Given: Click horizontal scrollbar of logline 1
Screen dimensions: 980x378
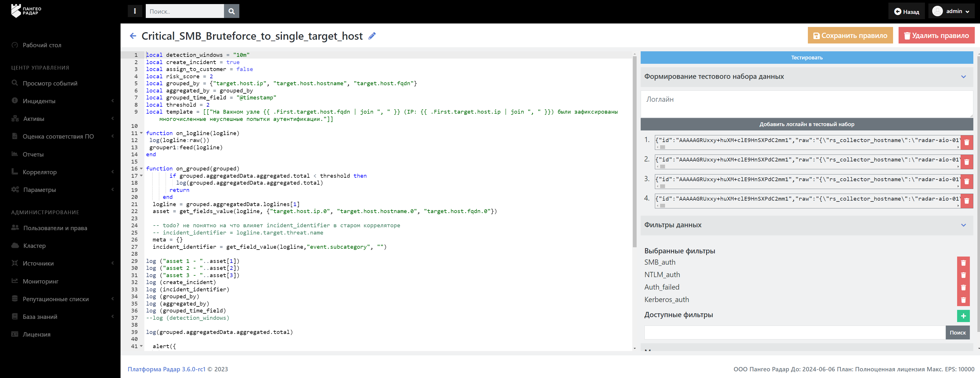Looking at the screenshot, I should [662, 147].
